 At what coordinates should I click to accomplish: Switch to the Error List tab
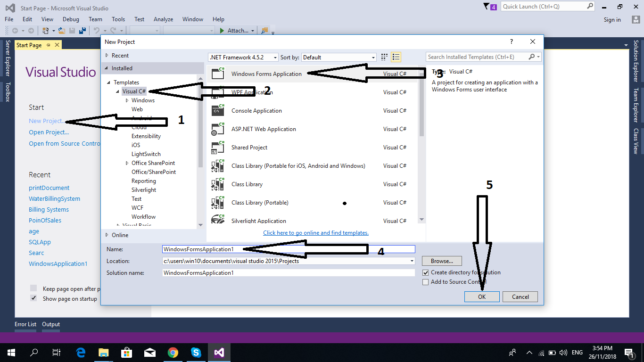point(25,324)
